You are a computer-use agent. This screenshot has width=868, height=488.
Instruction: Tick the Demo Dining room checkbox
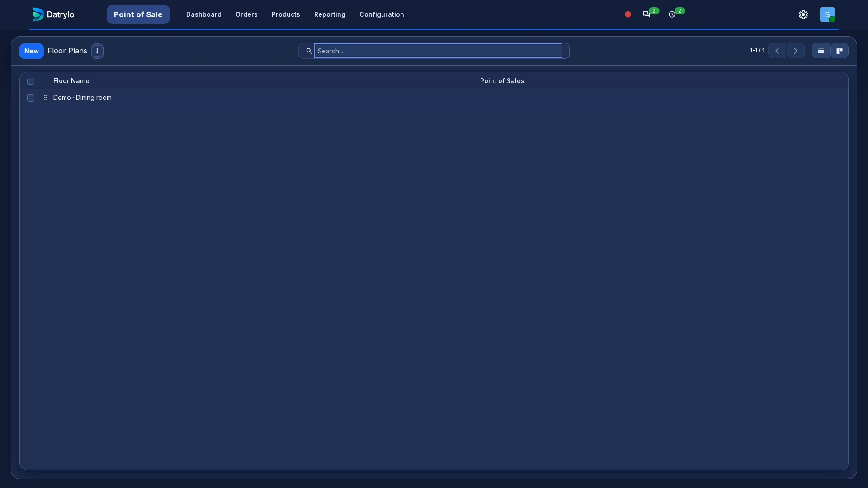tap(31, 98)
